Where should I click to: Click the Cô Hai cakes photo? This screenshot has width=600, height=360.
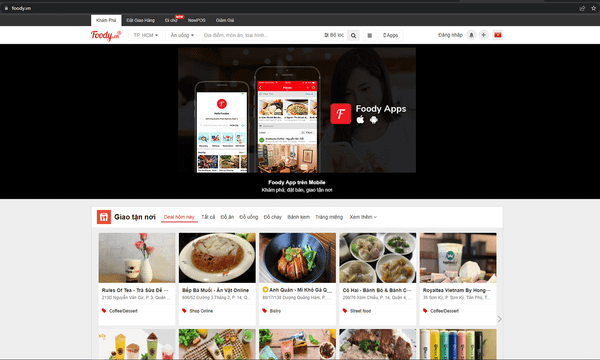[378, 258]
